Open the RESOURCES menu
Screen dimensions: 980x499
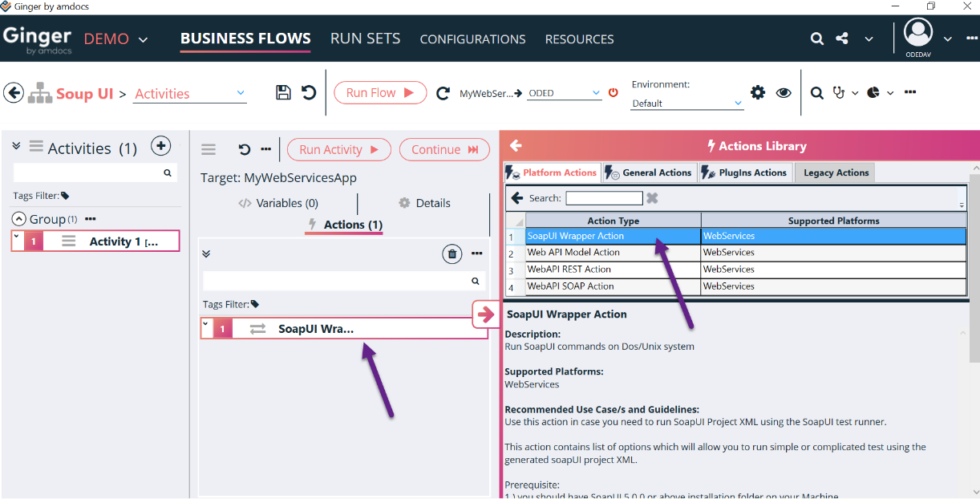click(x=579, y=39)
